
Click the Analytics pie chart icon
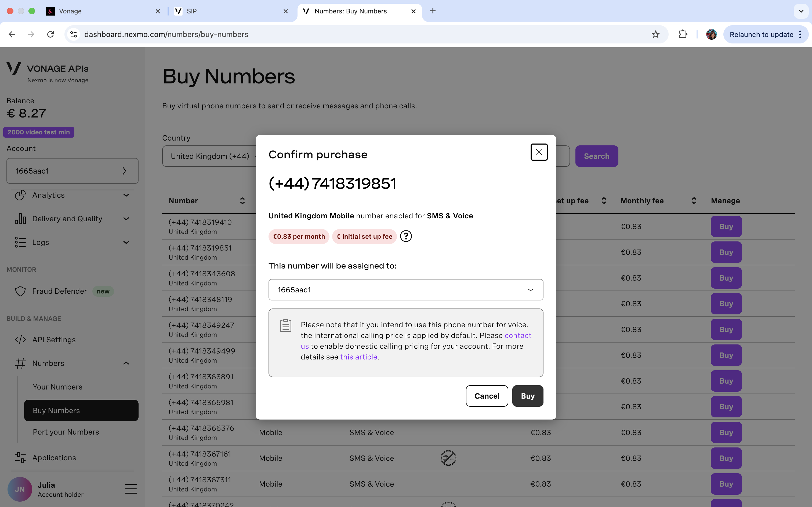pyautogui.click(x=20, y=195)
